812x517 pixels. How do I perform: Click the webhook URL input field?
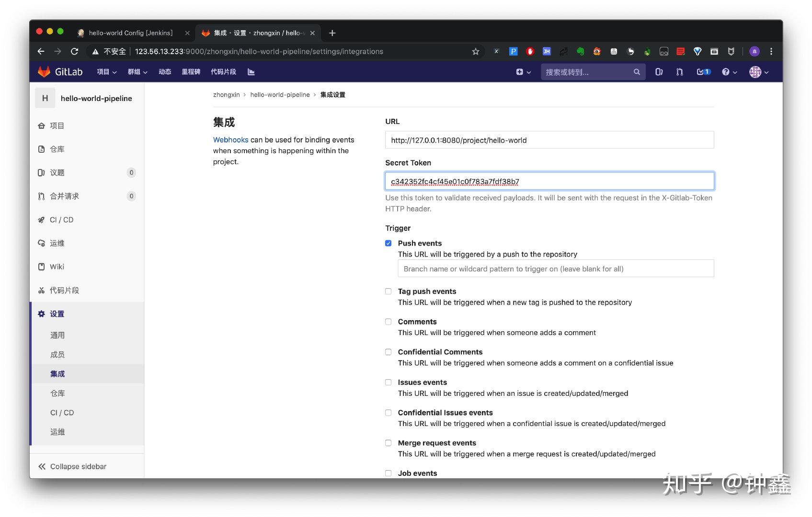[549, 140]
